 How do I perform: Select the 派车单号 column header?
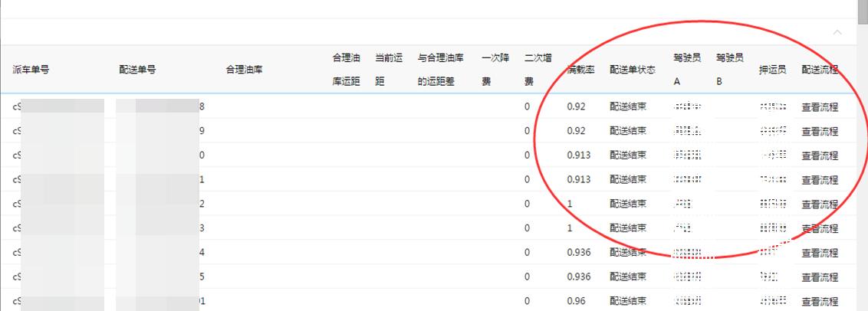31,70
